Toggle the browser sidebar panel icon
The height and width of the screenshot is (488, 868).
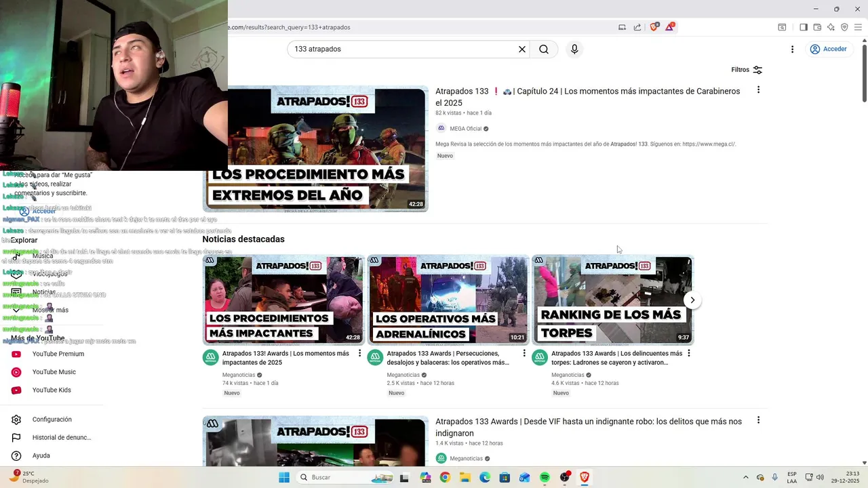[804, 27]
